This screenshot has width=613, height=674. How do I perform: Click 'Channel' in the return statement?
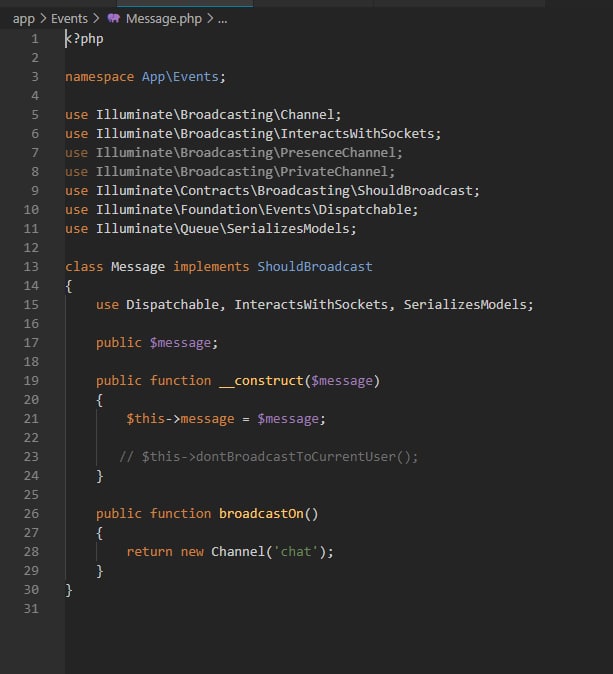click(x=238, y=551)
